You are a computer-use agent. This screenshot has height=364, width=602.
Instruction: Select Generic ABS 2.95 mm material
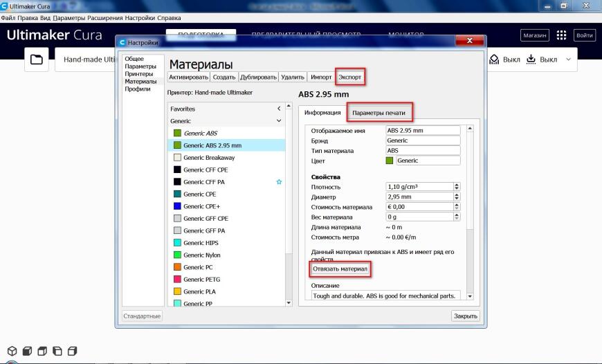226,145
